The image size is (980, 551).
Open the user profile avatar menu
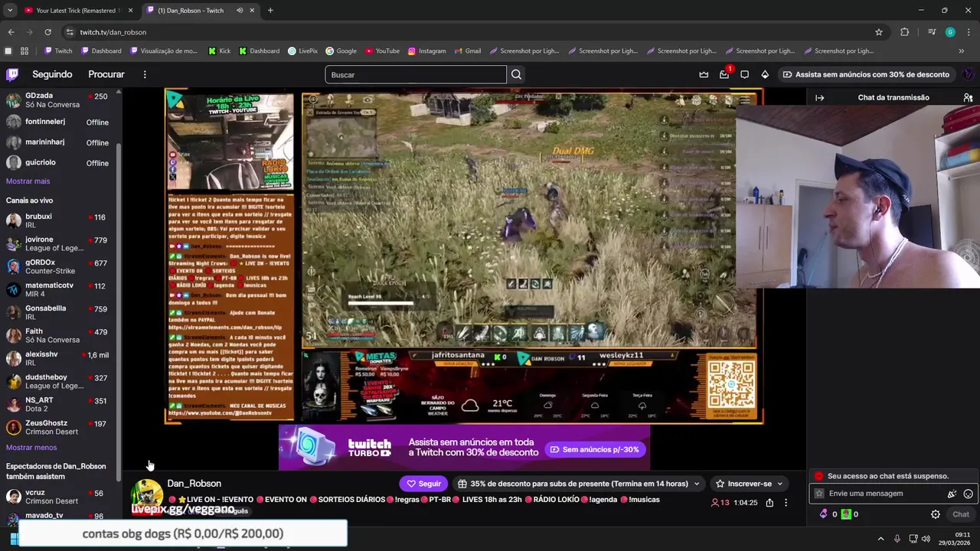pyautogui.click(x=968, y=74)
